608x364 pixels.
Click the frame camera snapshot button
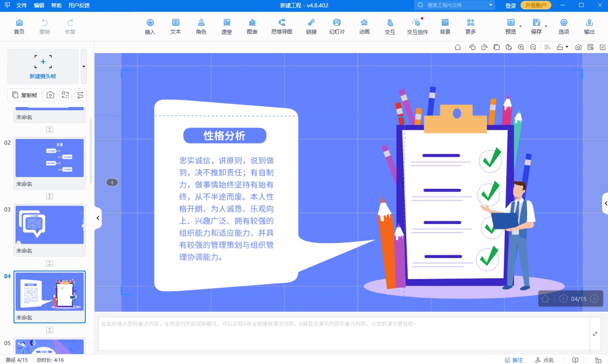50,95
